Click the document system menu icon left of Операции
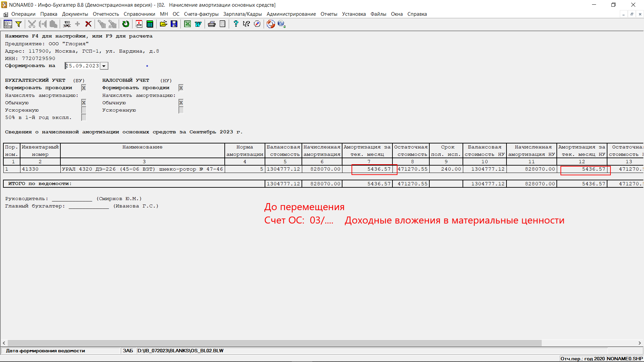 click(x=6, y=14)
